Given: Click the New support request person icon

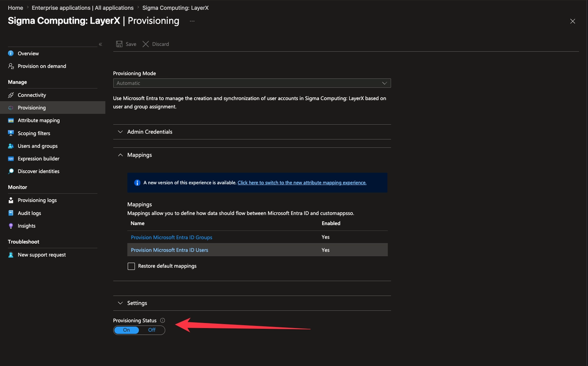Looking at the screenshot, I should (11, 255).
